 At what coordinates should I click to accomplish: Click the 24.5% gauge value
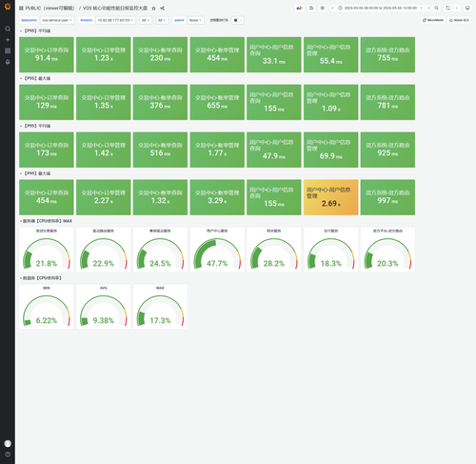tap(160, 264)
